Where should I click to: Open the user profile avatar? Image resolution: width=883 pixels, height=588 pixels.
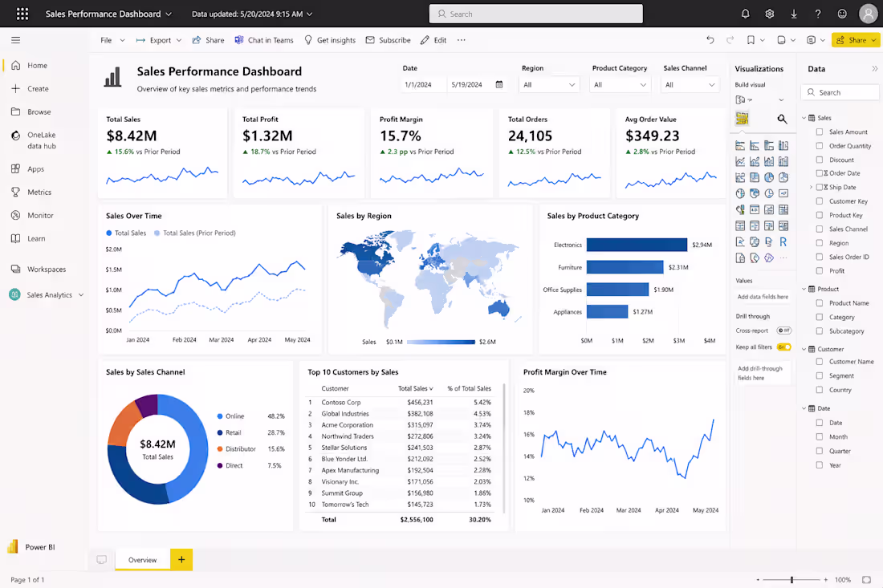869,14
